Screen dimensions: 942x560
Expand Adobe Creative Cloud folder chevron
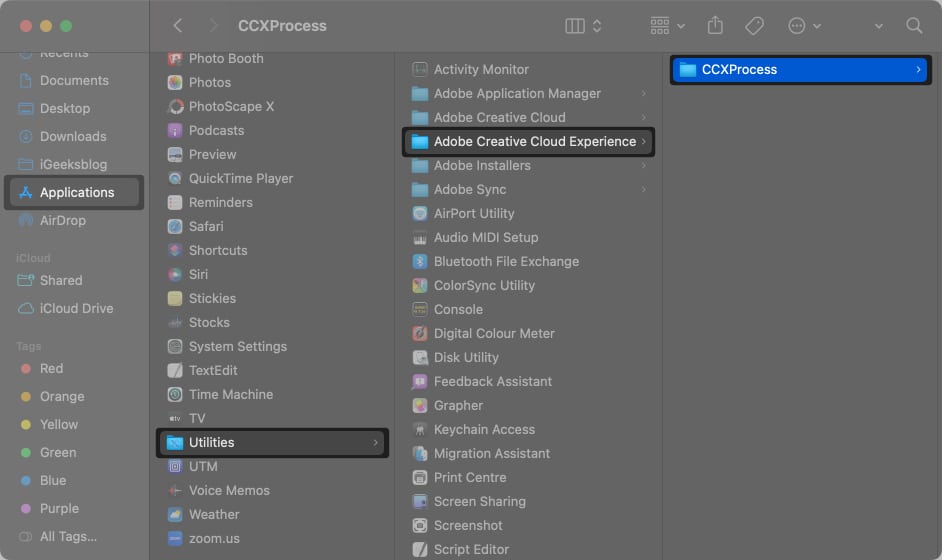(643, 118)
